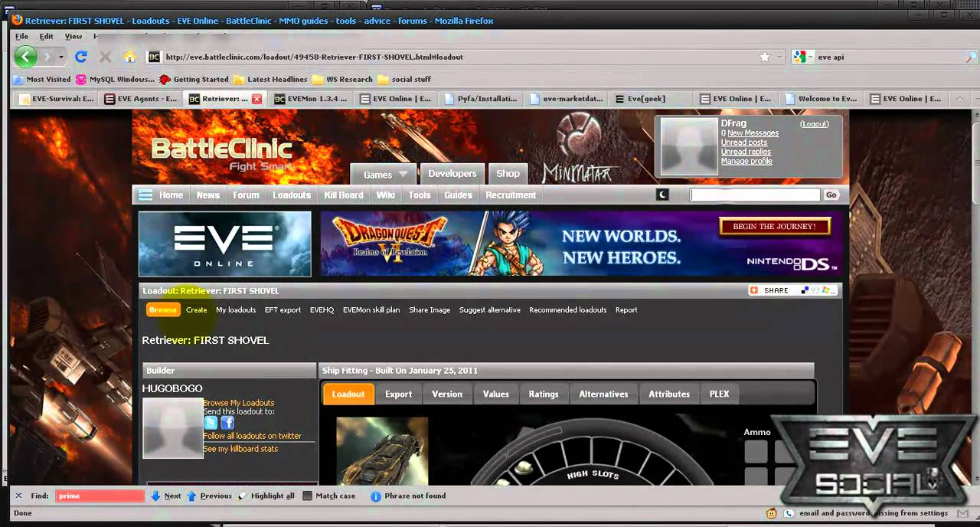Viewport: 980px width, 527px height.
Task: Click See my killboard stats link
Action: click(240, 449)
